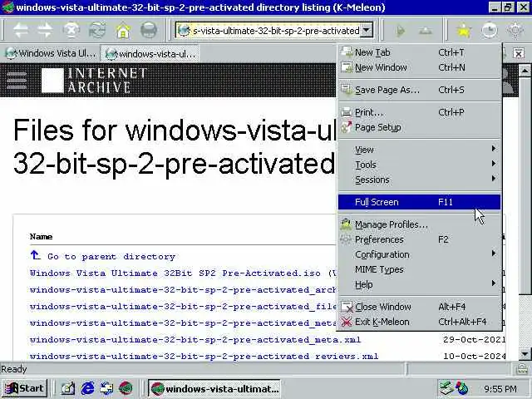Click the URL address field

tap(274, 31)
